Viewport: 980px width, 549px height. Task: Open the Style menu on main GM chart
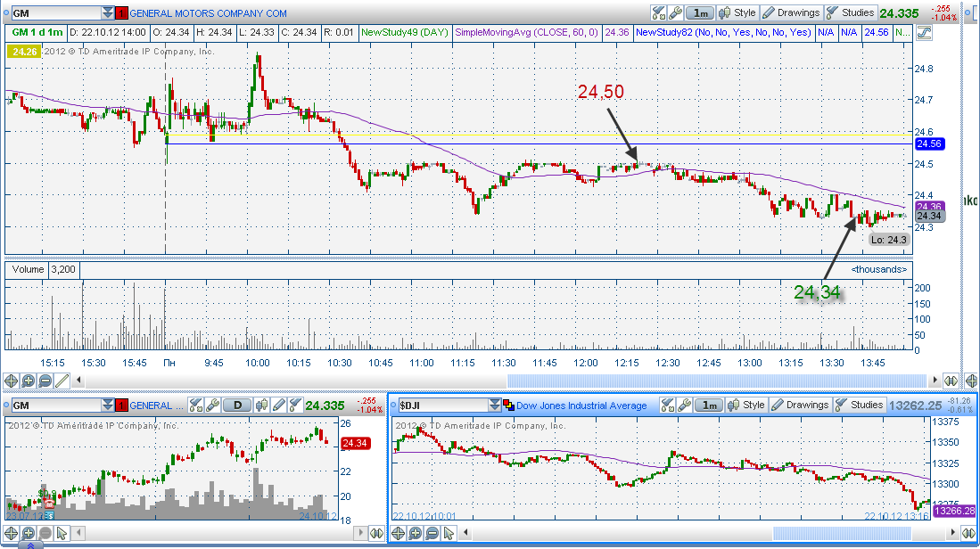(737, 12)
